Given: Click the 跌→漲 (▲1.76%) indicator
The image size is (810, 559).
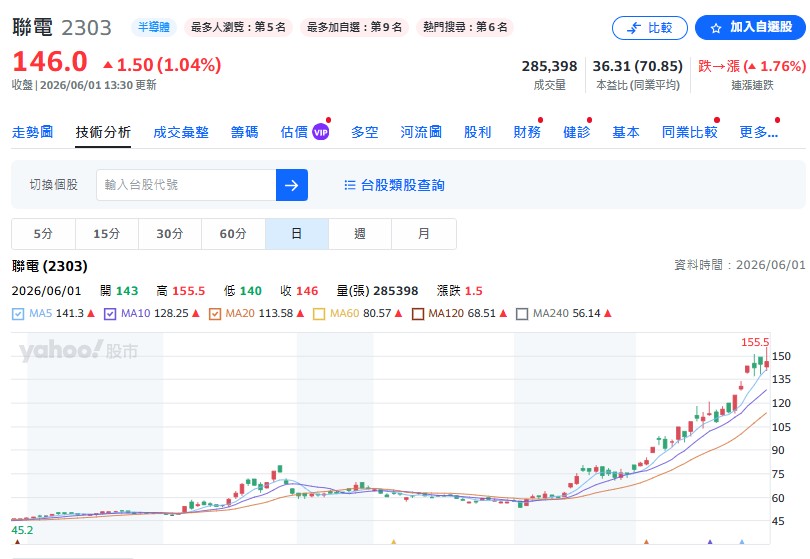Looking at the screenshot, I should point(752,66).
